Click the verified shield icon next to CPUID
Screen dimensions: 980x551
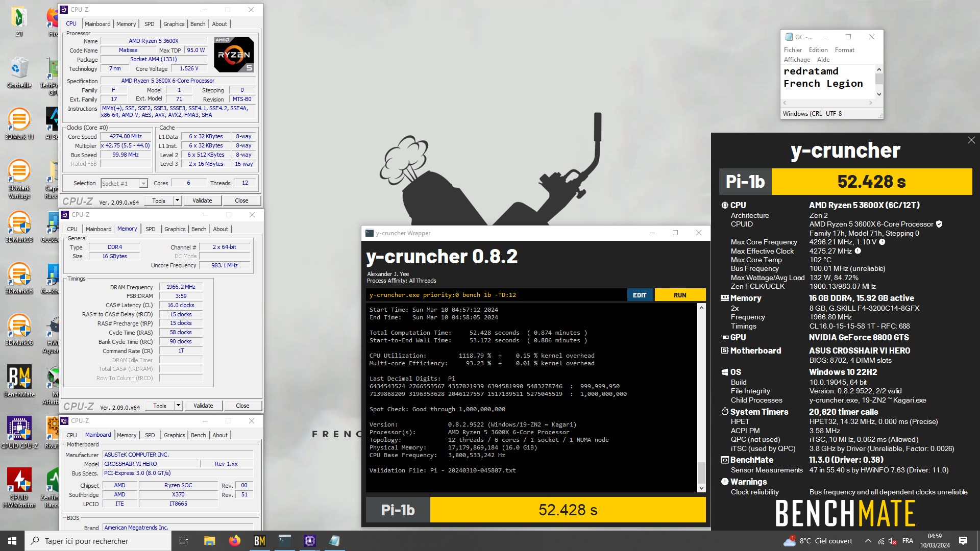point(939,224)
